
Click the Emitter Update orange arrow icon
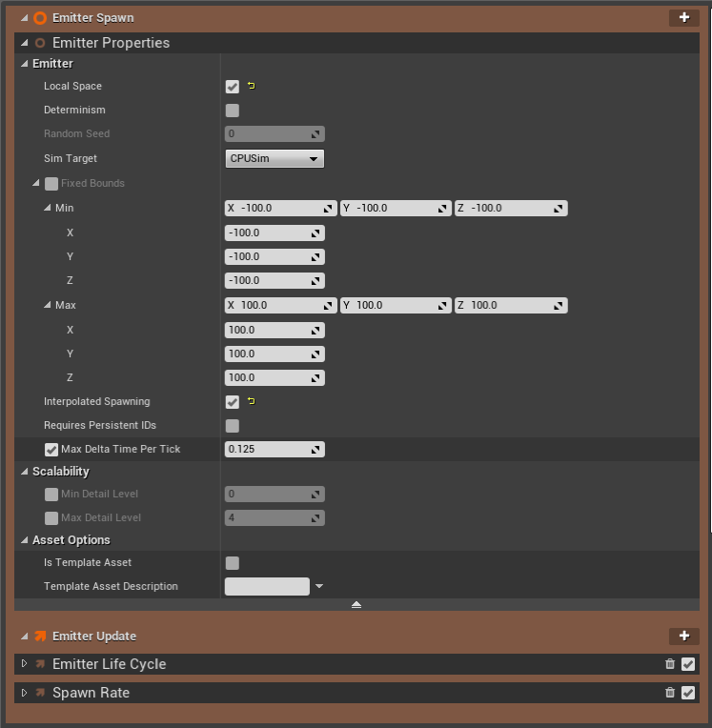pos(40,637)
